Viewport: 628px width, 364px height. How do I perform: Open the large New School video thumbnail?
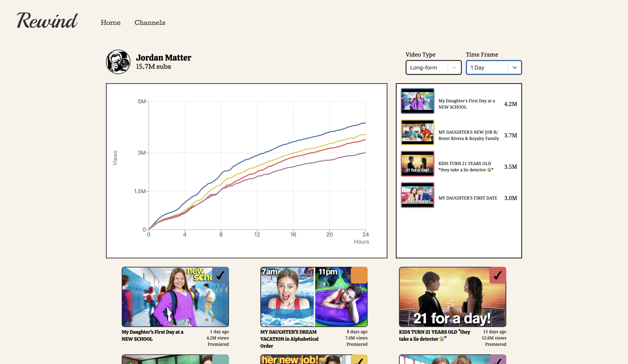click(x=175, y=297)
